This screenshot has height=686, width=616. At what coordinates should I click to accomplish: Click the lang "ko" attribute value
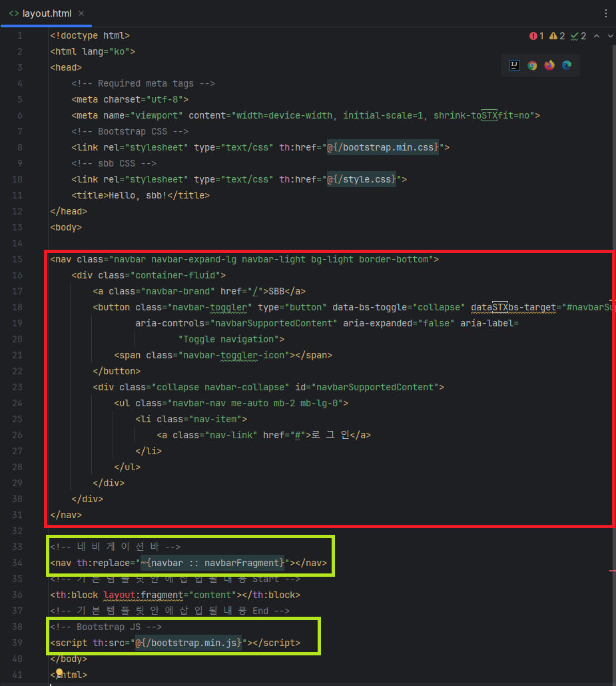pyautogui.click(x=119, y=52)
